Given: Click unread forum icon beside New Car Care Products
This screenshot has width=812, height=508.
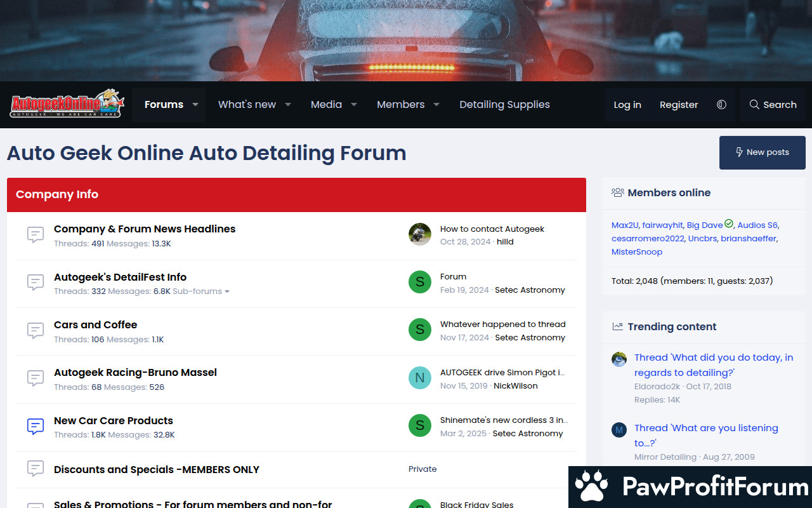Looking at the screenshot, I should (x=36, y=426).
